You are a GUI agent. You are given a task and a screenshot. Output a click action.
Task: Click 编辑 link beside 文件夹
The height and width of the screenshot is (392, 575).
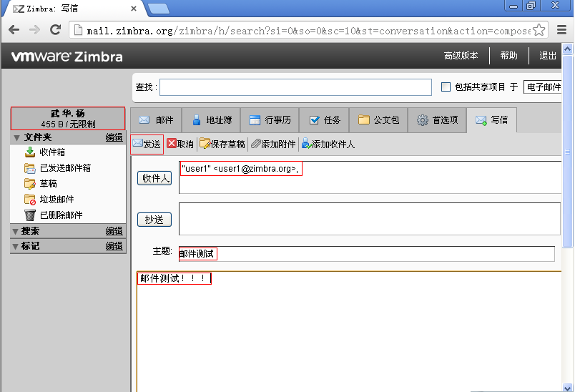point(114,137)
